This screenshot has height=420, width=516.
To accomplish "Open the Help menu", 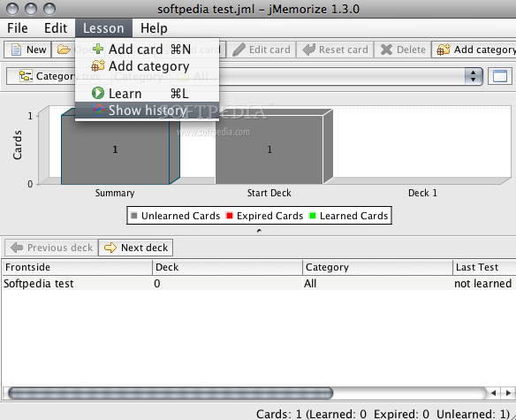I will (x=154, y=28).
